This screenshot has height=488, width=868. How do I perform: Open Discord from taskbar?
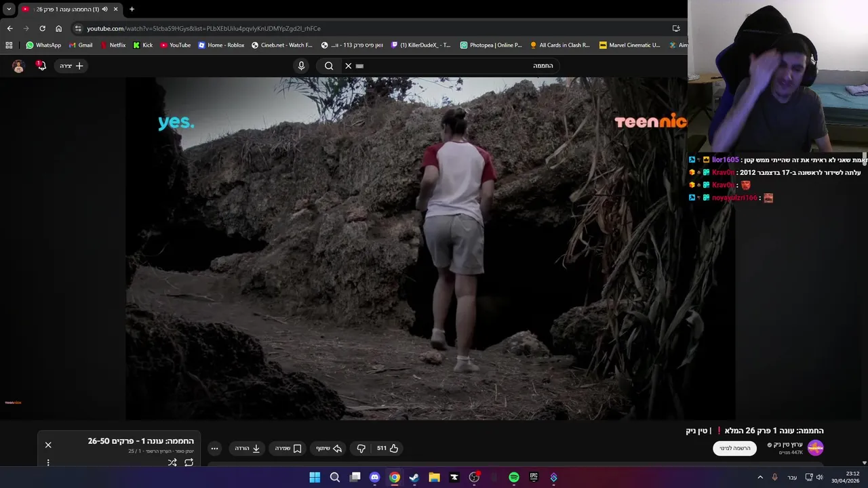click(374, 477)
